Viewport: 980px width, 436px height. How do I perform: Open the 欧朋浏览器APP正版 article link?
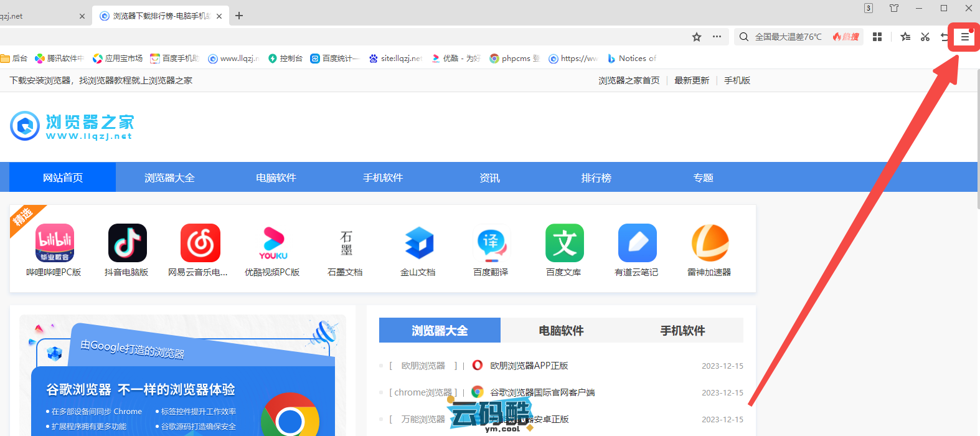(529, 366)
